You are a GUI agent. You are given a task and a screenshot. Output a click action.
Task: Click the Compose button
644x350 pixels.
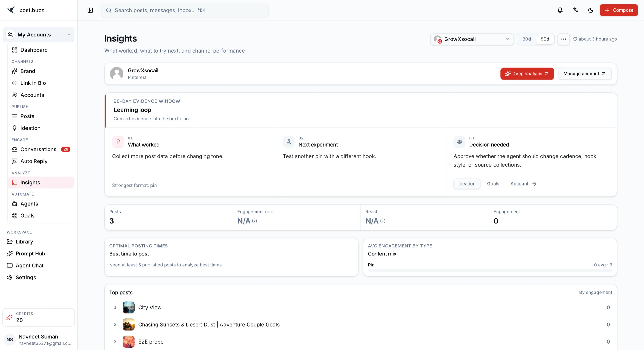click(x=619, y=10)
